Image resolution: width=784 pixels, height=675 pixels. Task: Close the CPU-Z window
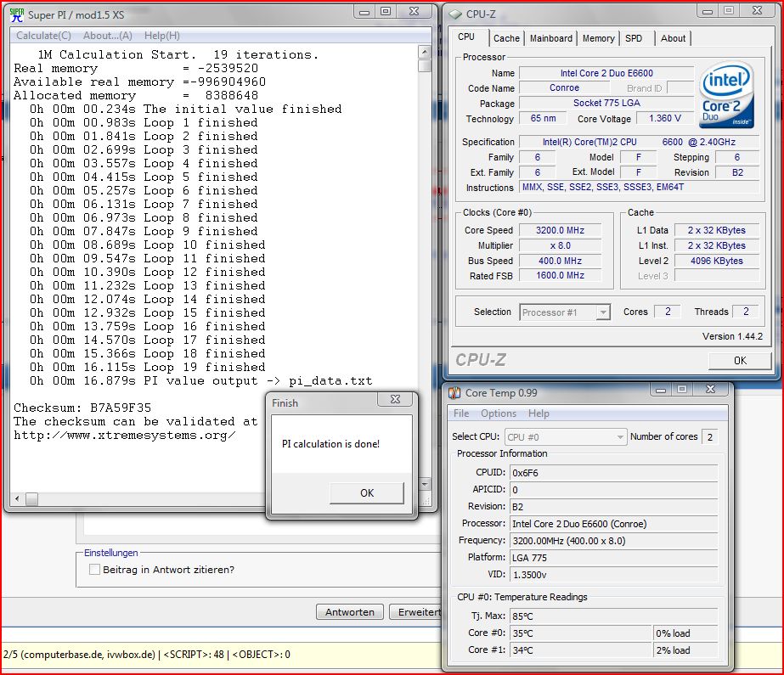(x=757, y=11)
